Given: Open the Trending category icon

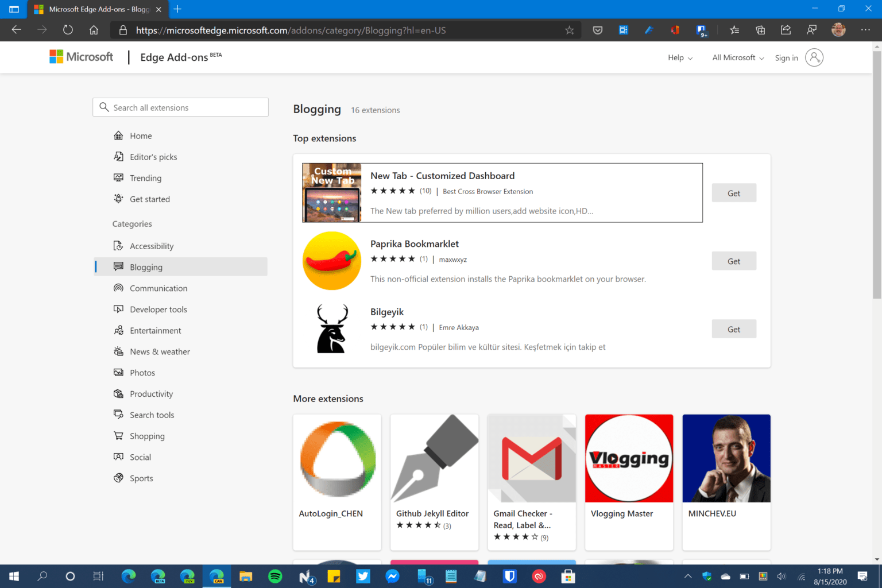Looking at the screenshot, I should point(118,177).
